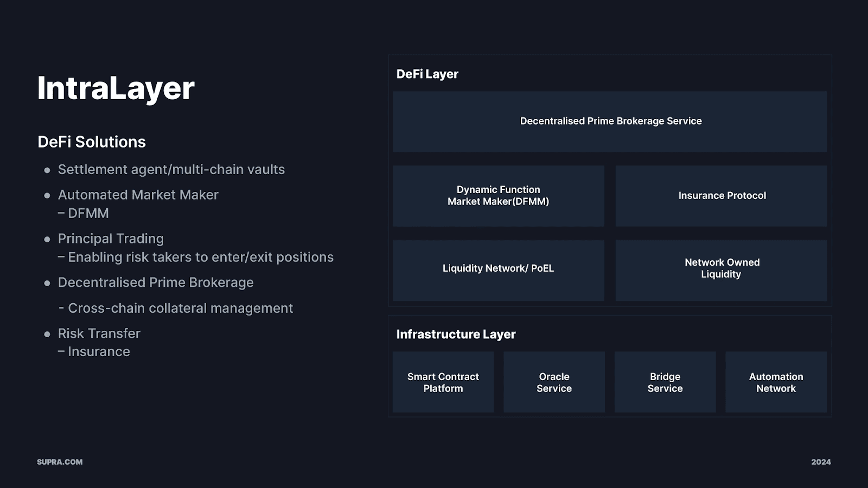This screenshot has height=488, width=868.
Task: Select the Risk Transfer bullet
Action: tap(99, 333)
